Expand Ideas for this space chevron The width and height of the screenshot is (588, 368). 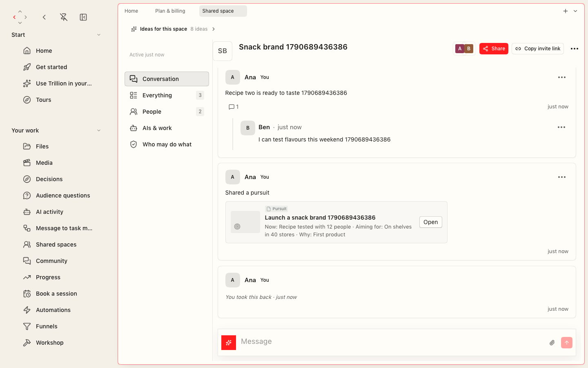(x=214, y=29)
